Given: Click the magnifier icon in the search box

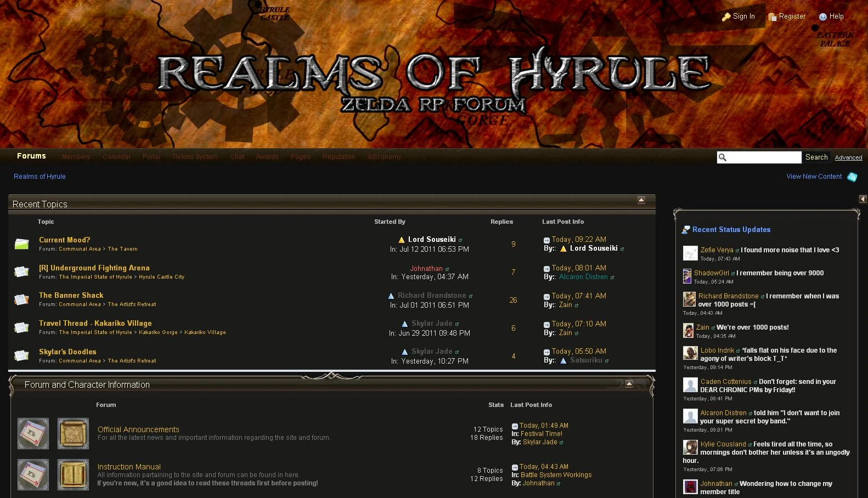Looking at the screenshot, I should click(x=723, y=158).
